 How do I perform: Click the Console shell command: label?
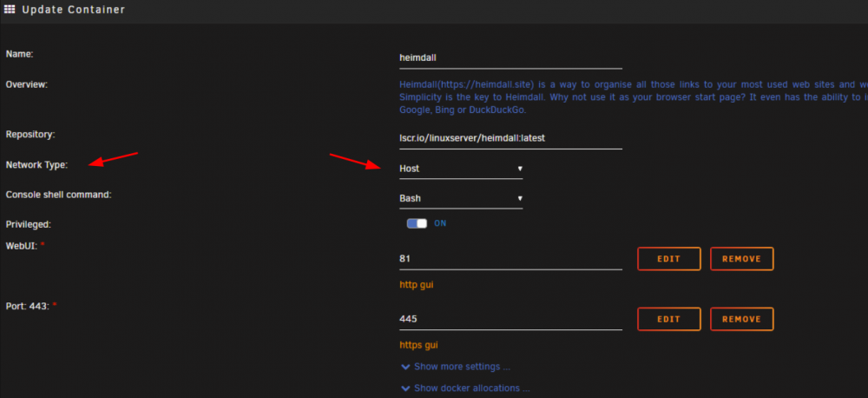tap(59, 195)
